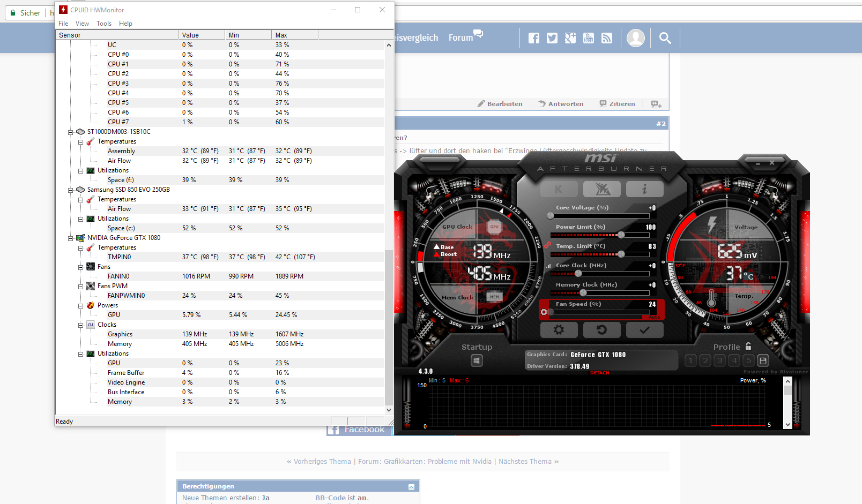Select Afterburner profile slot 1

(691, 360)
